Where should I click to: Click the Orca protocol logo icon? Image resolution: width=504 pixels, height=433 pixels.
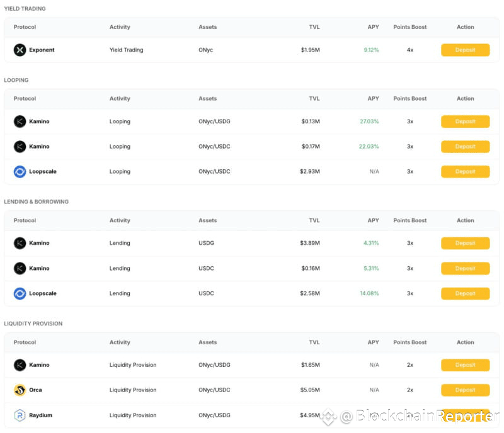(20, 390)
